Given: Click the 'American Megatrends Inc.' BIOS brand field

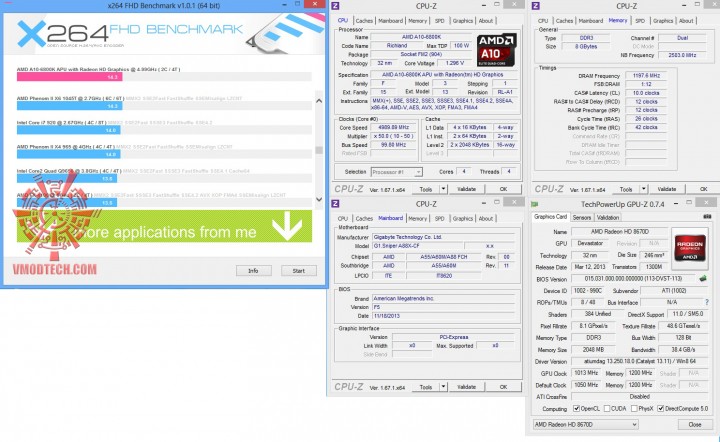Looking at the screenshot, I should click(x=445, y=298).
